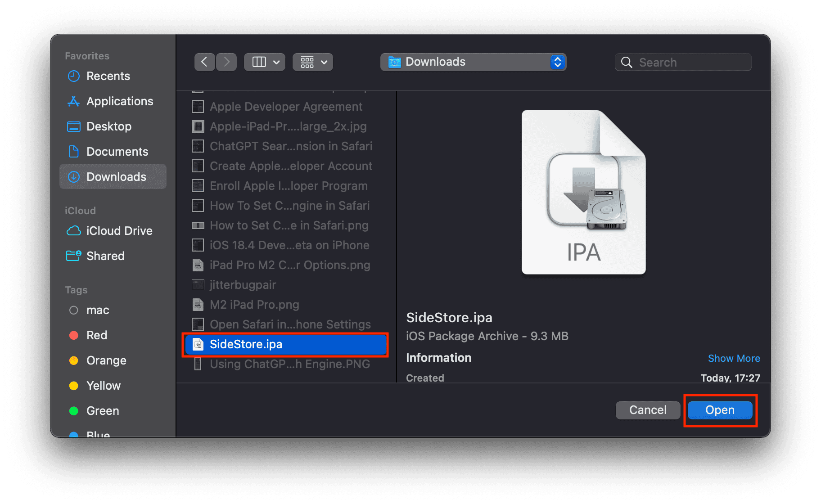
Task: Click Show More link in Information
Action: 734,358
